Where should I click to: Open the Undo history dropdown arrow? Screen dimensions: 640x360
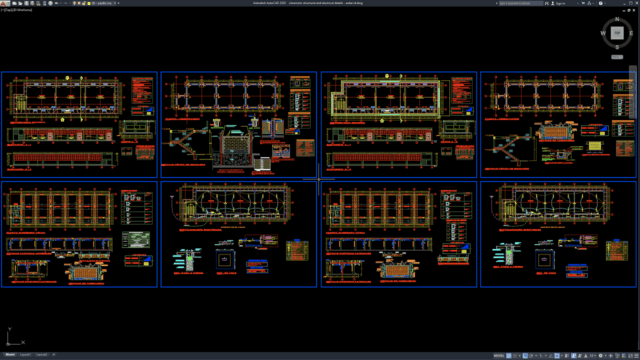[x=61, y=3]
